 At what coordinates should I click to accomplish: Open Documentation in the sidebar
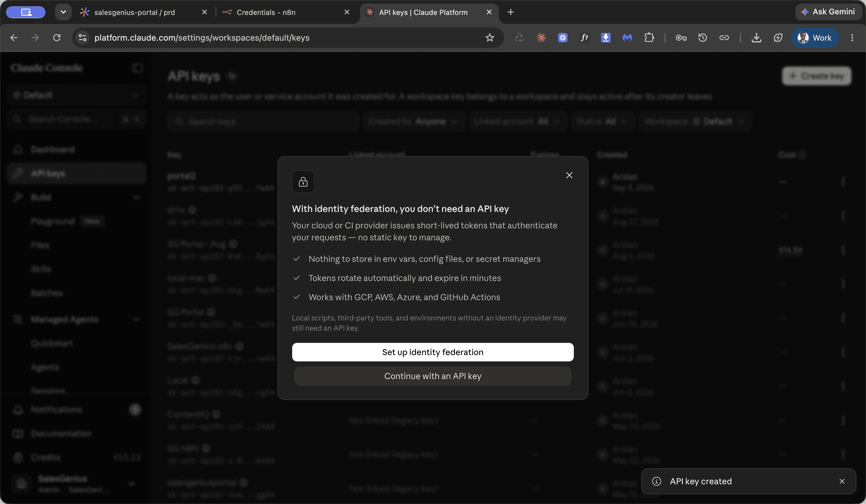(x=76, y=433)
